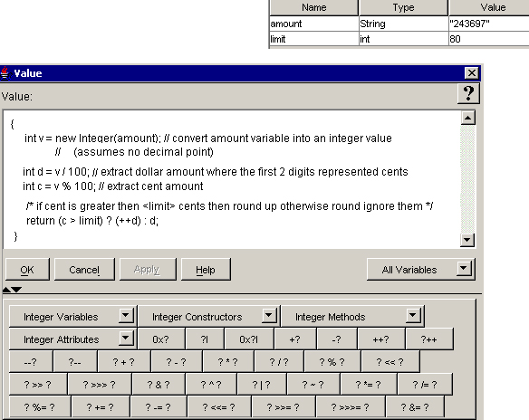
Task: Select the amount value cell "243697"
Action: click(489, 24)
